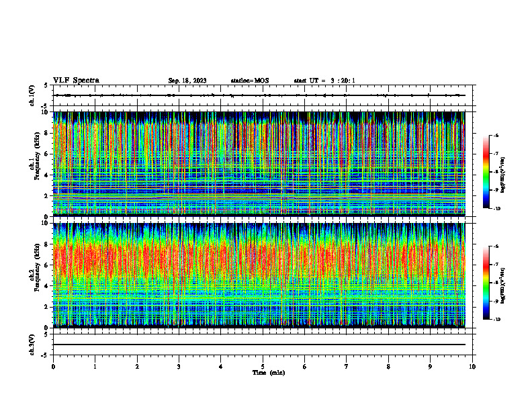Viewport: 532px width, 411px height.
Task: Click inside the ch.2 spectrogram panel
Action: 259,275
